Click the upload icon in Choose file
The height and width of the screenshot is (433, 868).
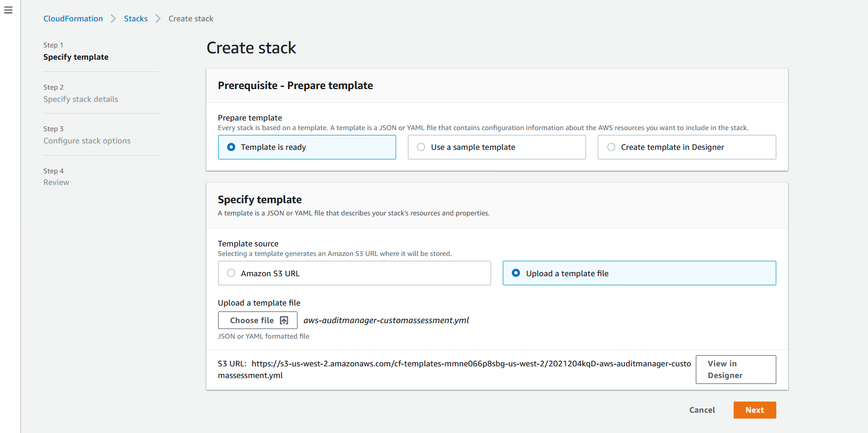click(x=284, y=320)
